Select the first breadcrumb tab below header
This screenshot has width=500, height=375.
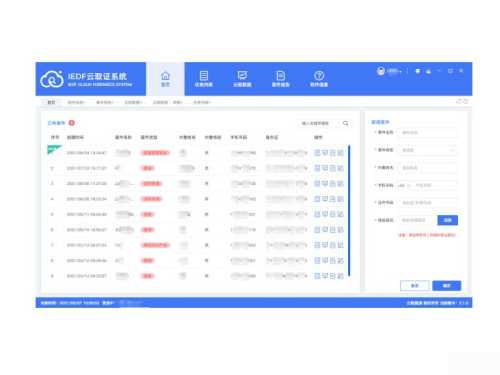click(51, 102)
